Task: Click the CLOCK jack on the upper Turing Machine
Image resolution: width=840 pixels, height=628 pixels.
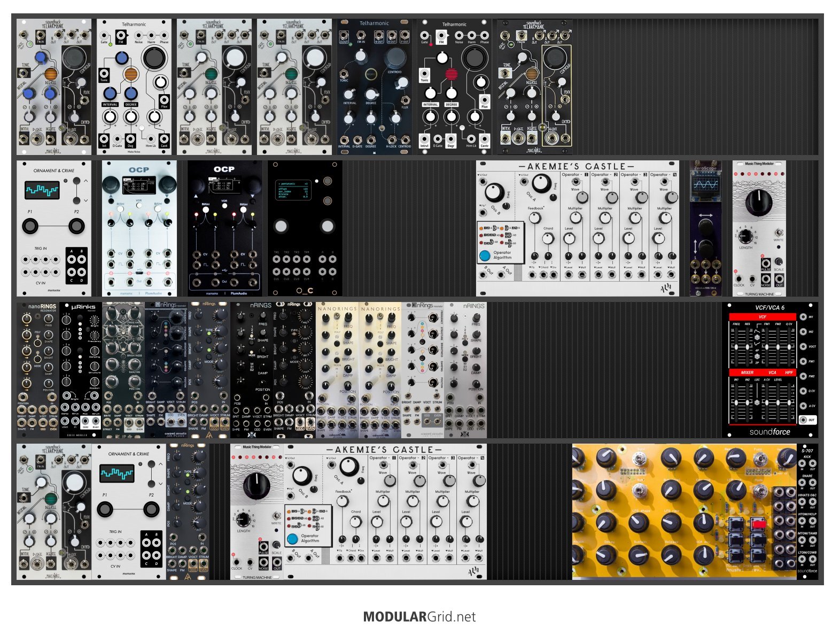Action: (x=738, y=278)
